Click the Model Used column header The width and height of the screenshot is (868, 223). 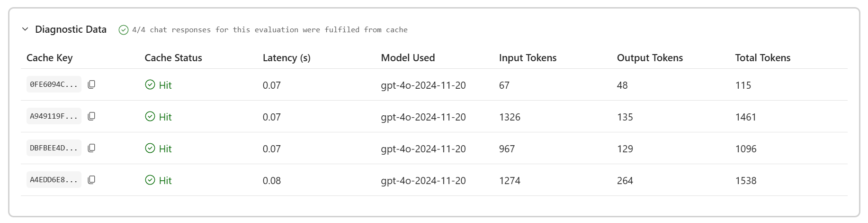pyautogui.click(x=408, y=58)
